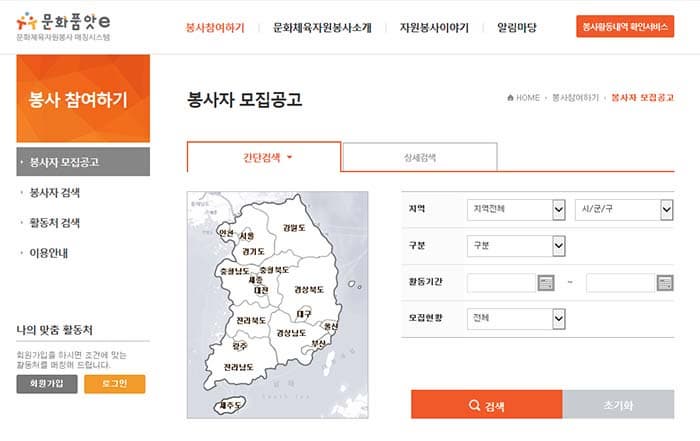
Task: Open end-date calendar picker for 활동기간
Action: click(665, 283)
